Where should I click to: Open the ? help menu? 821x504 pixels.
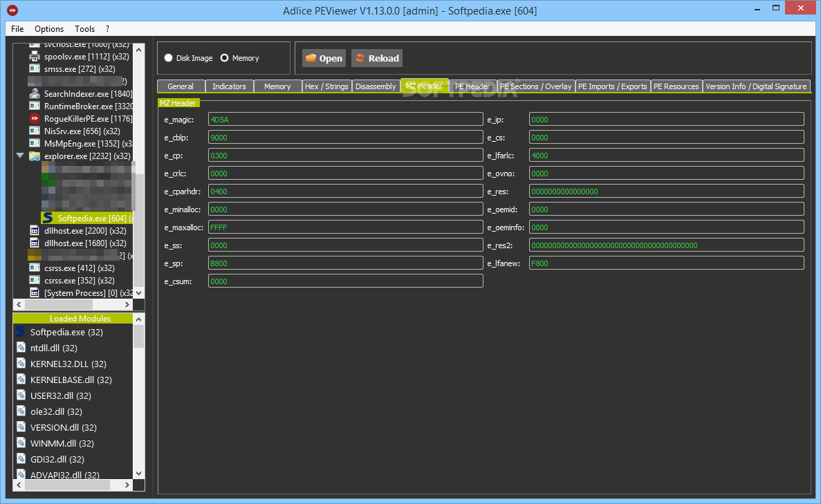coord(107,29)
